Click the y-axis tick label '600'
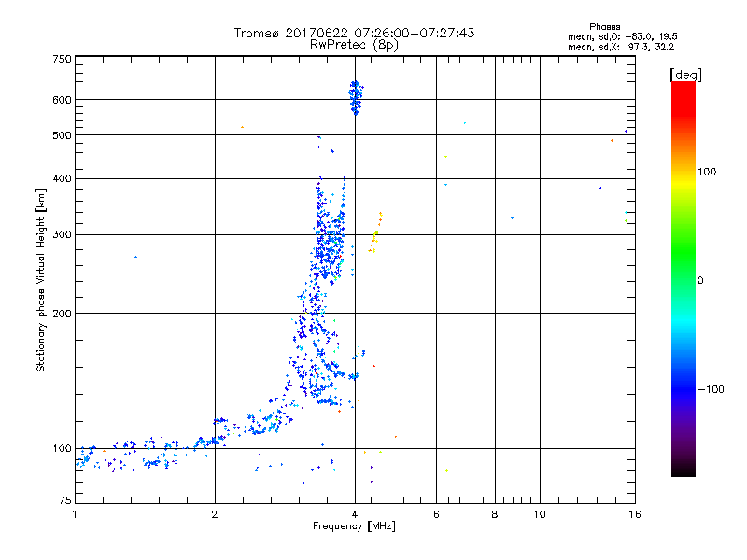 (x=62, y=100)
